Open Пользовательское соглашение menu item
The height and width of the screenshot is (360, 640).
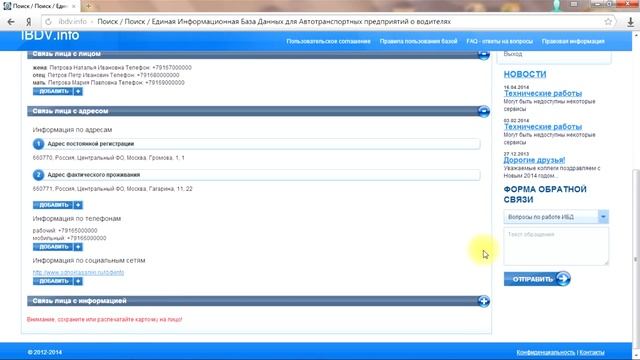[328, 41]
